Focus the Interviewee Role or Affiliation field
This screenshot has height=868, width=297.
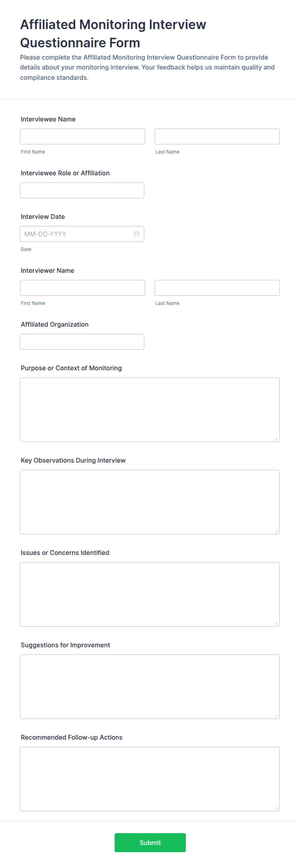[x=82, y=190]
